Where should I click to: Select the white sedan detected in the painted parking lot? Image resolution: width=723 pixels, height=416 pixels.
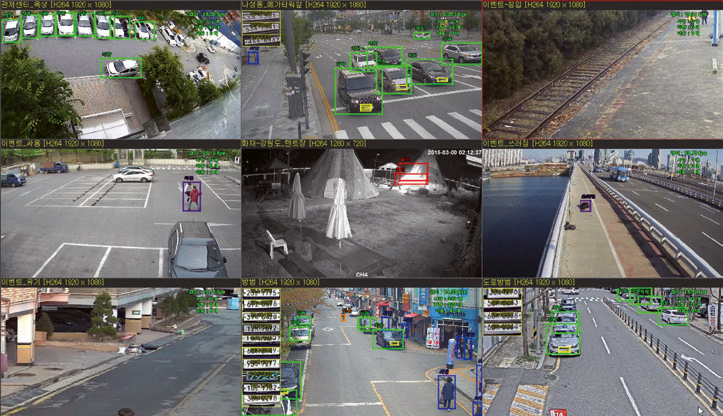133,175
